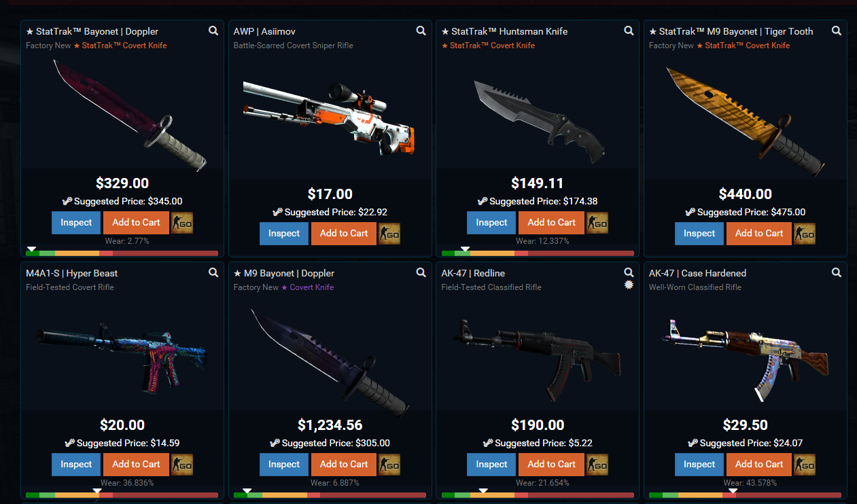Image resolution: width=857 pixels, height=504 pixels.
Task: Inspect the AK-47 Redline rifle
Action: (491, 465)
